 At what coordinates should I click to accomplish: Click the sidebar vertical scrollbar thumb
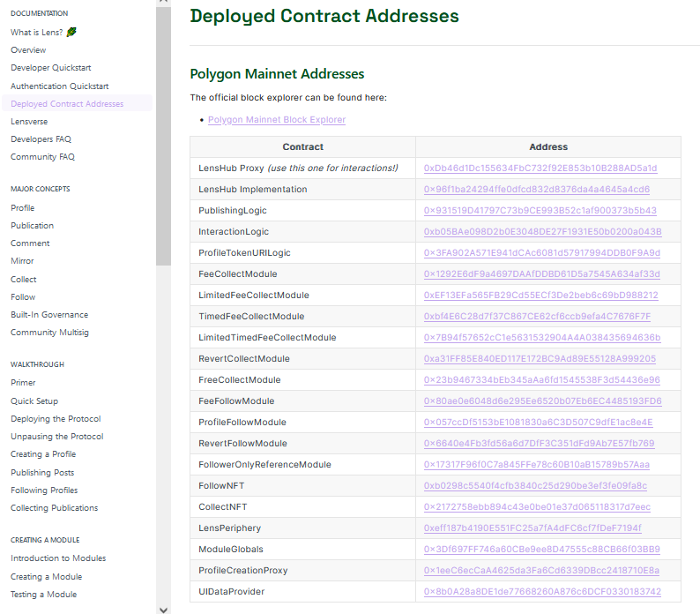click(163, 132)
